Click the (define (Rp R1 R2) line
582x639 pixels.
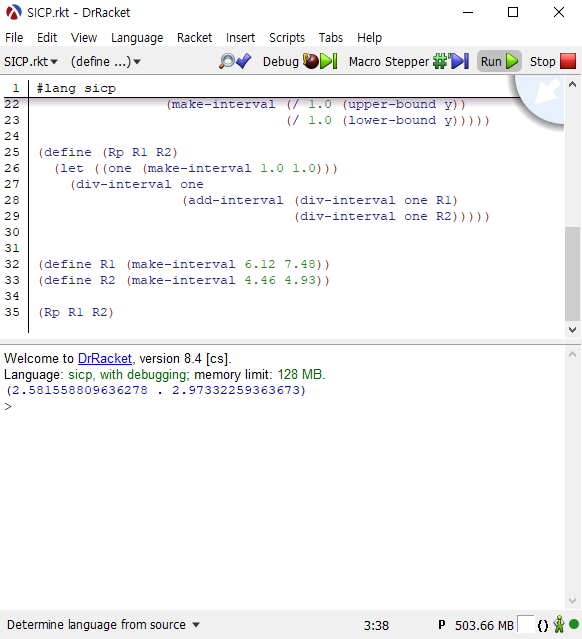[x=108, y=152]
